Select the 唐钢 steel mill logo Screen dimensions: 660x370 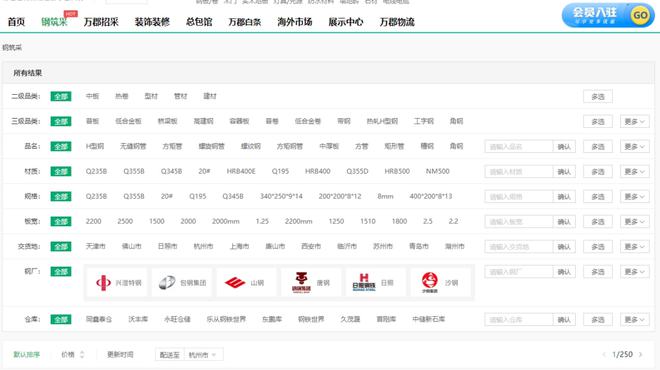coord(311,282)
